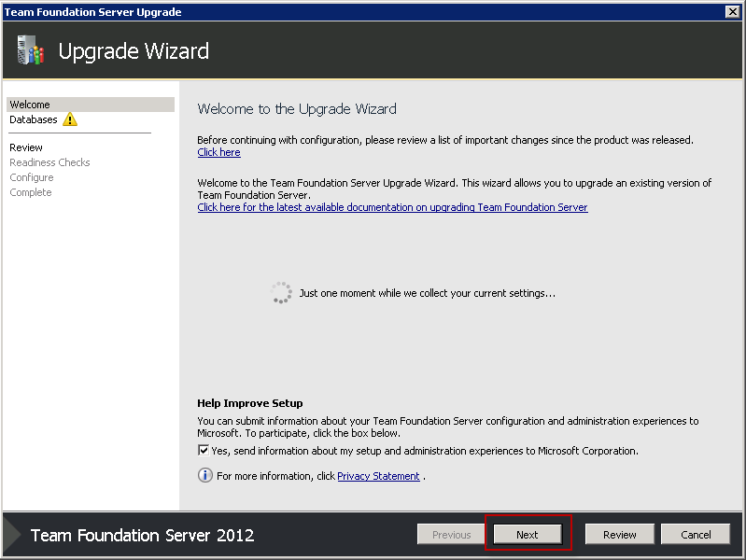
Task: Close the Team Foundation Server Upgrade window
Action: click(x=733, y=12)
